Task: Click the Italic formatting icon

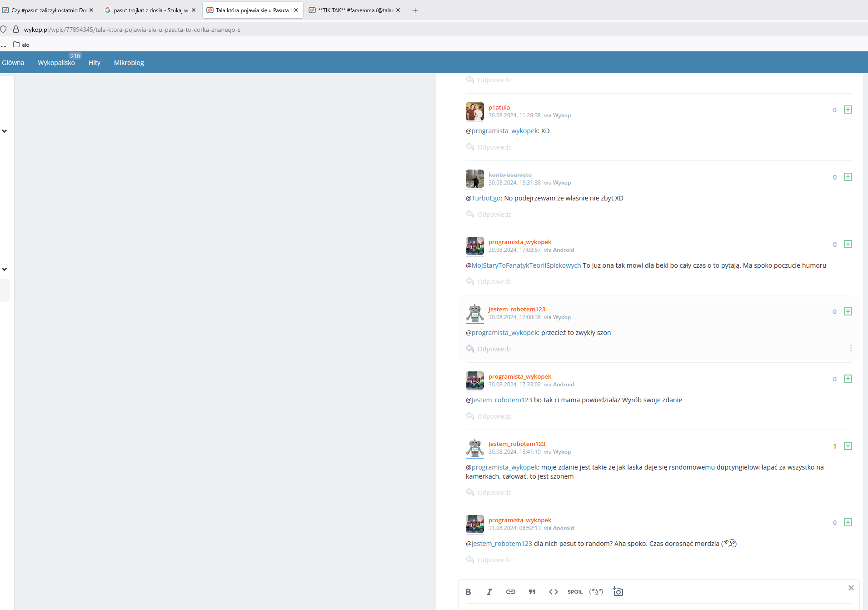Action: pos(489,592)
